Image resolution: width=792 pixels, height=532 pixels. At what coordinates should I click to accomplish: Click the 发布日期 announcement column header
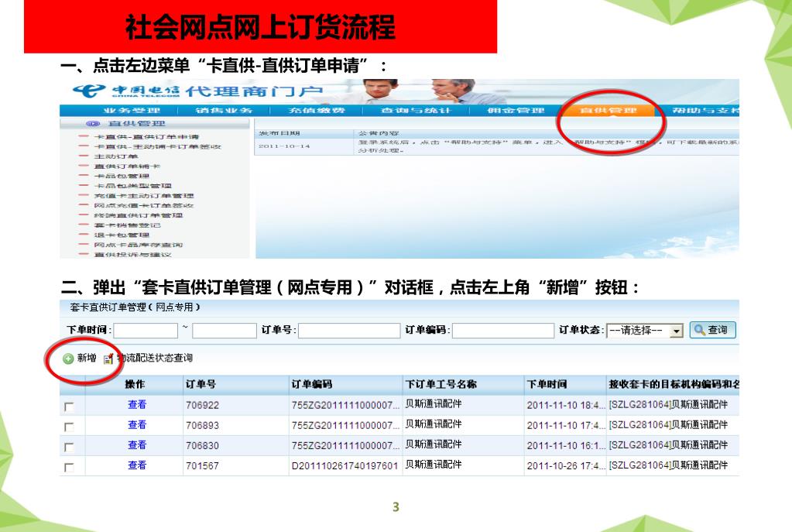(x=279, y=133)
